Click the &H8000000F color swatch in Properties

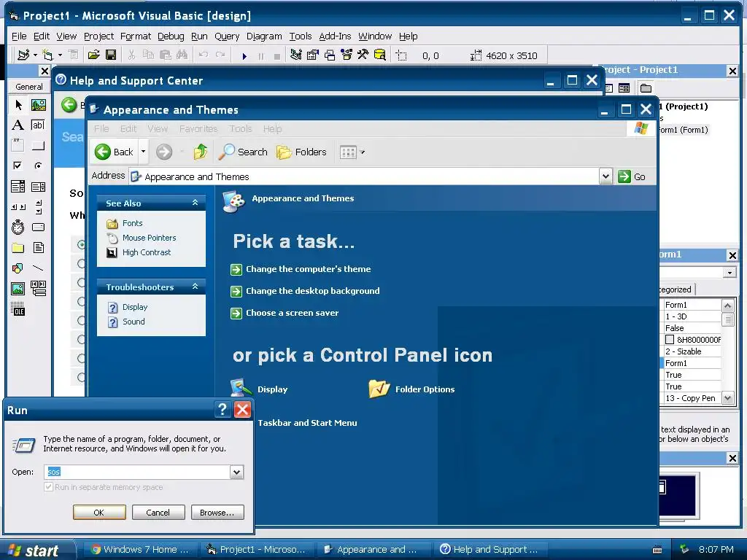pos(670,340)
